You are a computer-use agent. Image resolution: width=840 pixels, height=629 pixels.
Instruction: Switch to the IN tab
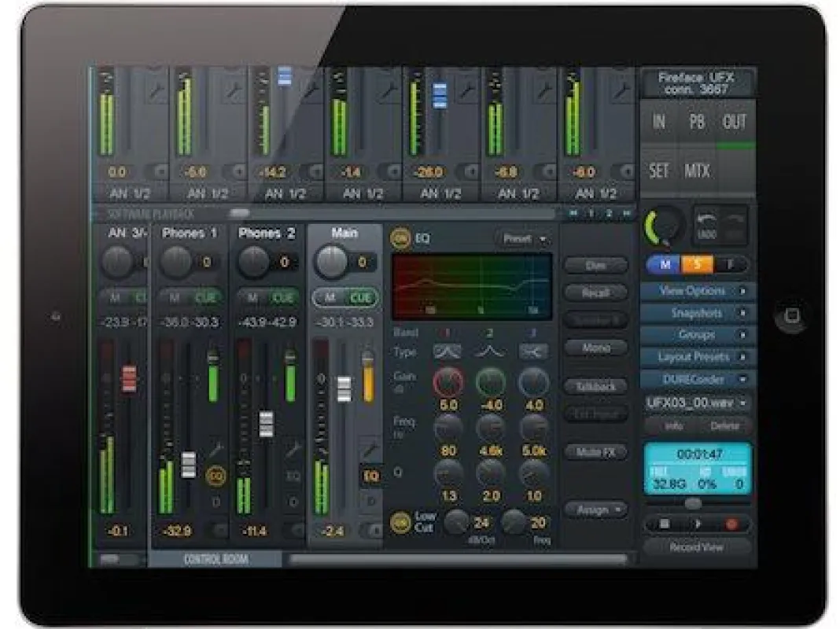pyautogui.click(x=659, y=122)
